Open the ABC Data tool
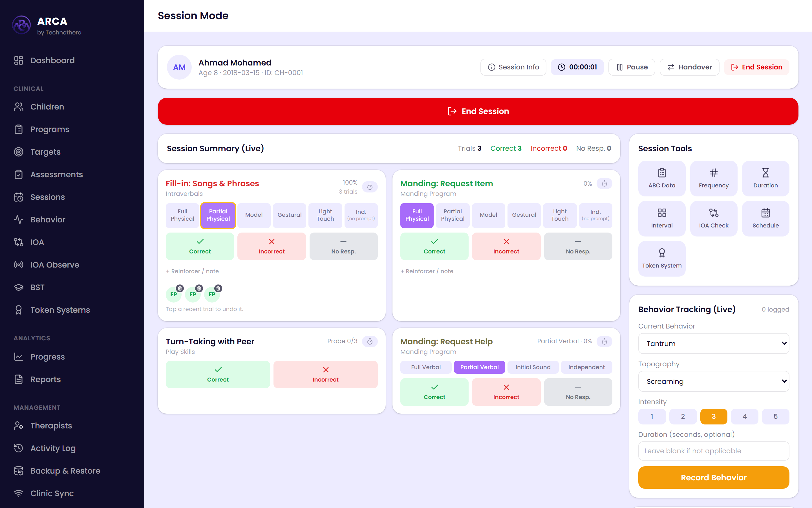Image resolution: width=812 pixels, height=508 pixels. pos(662,178)
